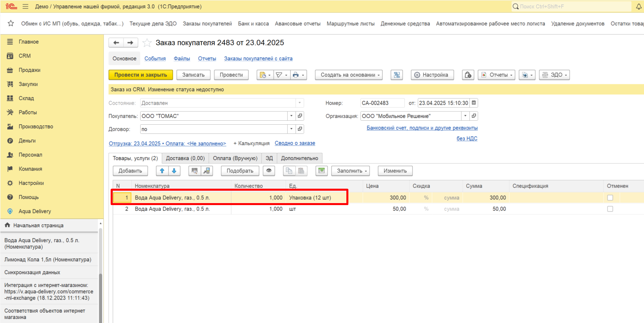Click Провести и закрыть

[x=141, y=75]
